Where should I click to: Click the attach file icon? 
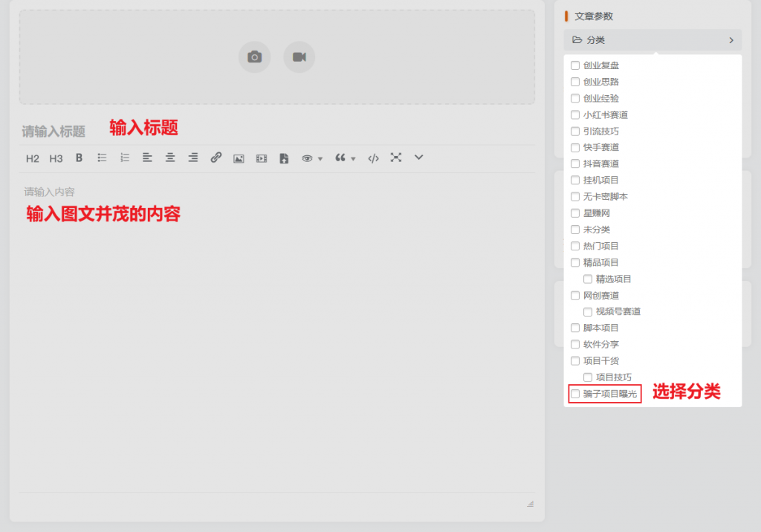tap(284, 158)
